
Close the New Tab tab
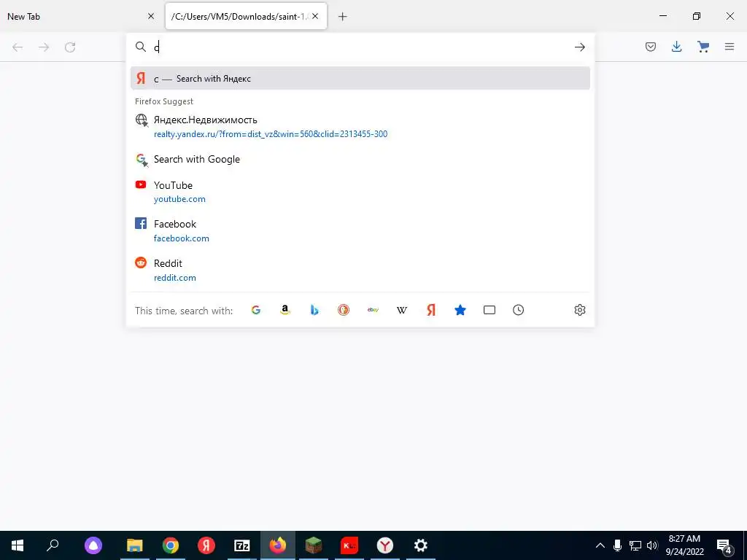[151, 16]
